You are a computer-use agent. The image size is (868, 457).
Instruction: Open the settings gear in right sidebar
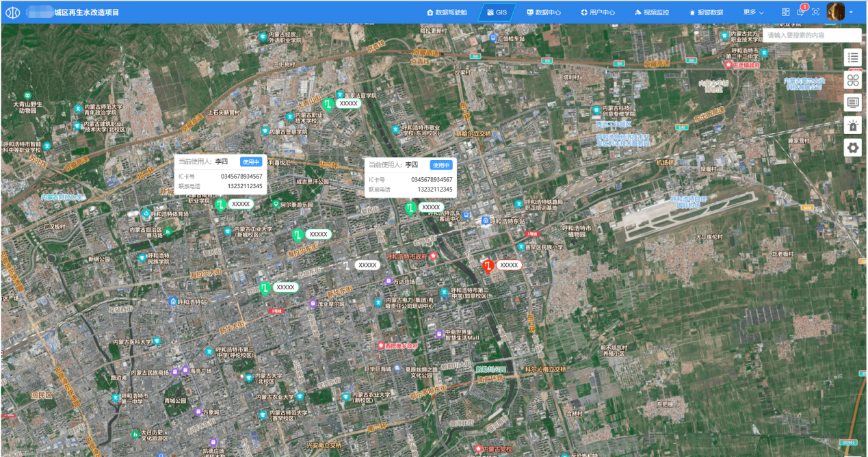(x=852, y=148)
